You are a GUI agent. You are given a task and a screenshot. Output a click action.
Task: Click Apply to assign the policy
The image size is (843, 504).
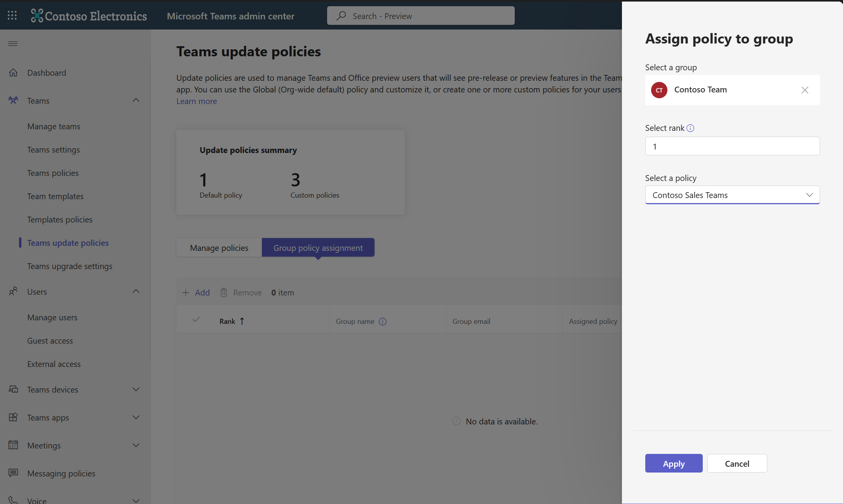tap(674, 462)
